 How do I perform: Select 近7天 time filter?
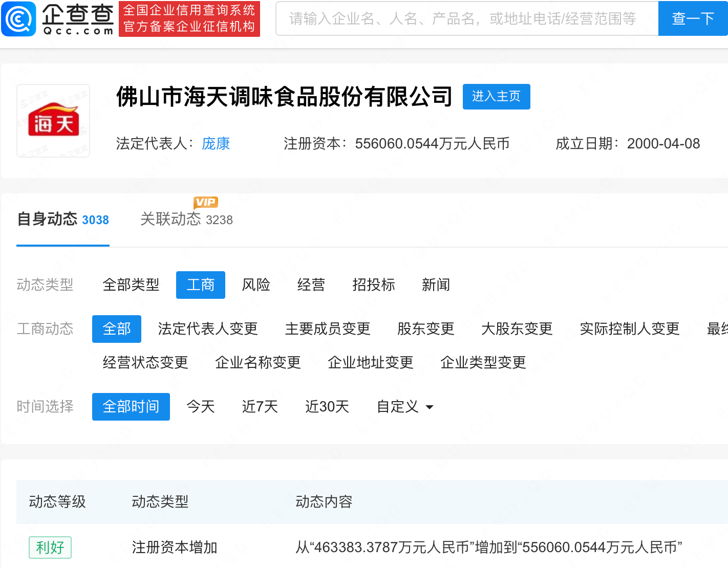click(260, 407)
